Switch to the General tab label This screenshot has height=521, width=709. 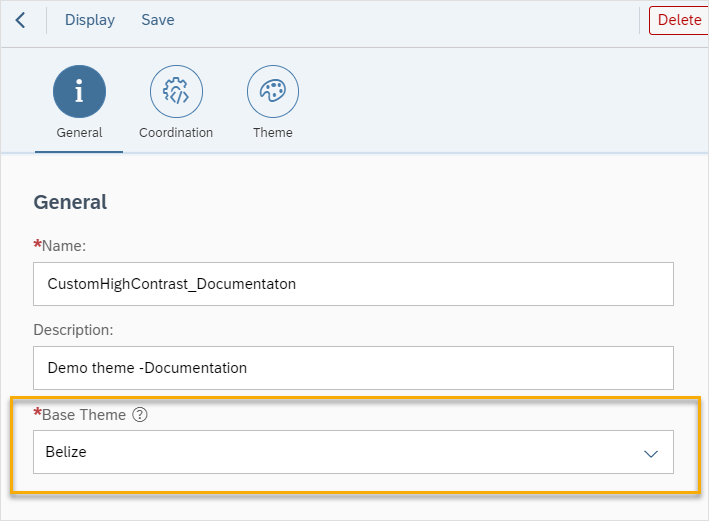(x=79, y=133)
